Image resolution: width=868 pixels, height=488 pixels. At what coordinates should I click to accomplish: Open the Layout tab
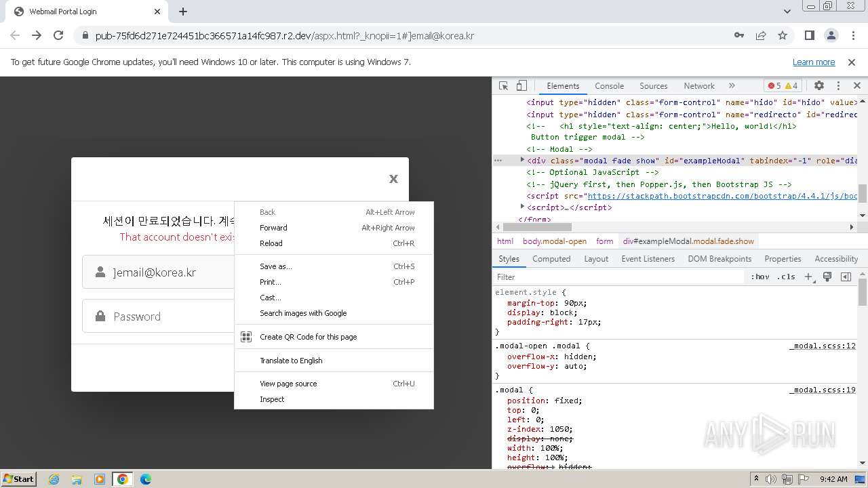tap(596, 259)
